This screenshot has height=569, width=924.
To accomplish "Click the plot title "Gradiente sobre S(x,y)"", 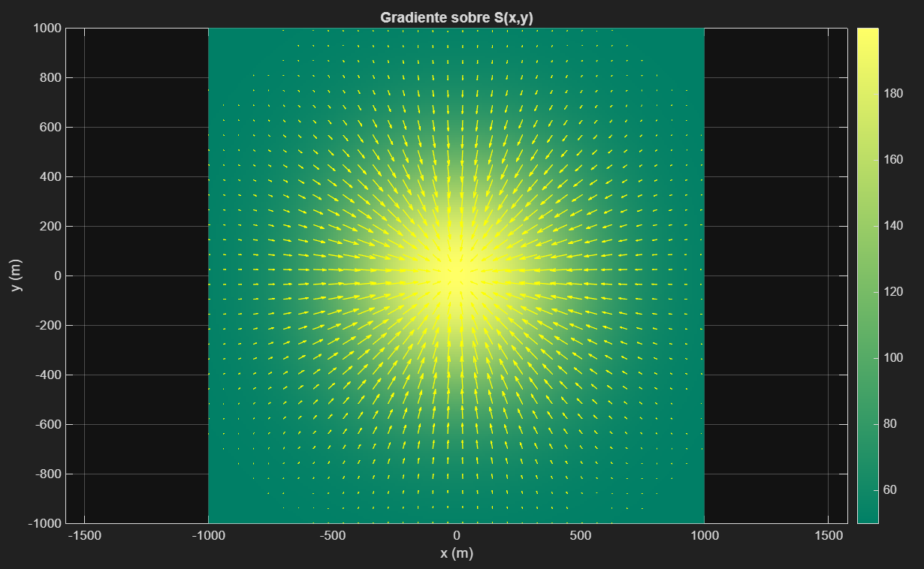I will (x=456, y=17).
